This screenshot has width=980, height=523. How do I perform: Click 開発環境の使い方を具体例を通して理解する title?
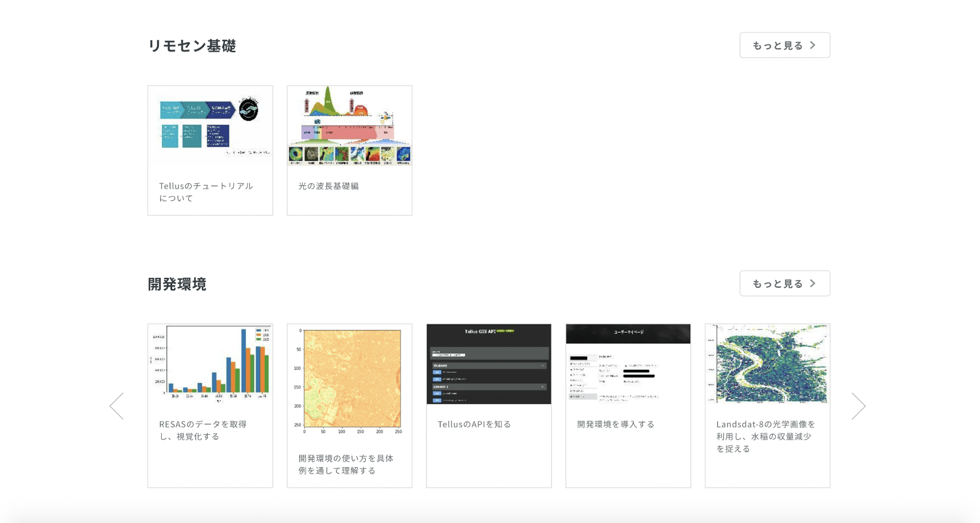[x=346, y=464]
